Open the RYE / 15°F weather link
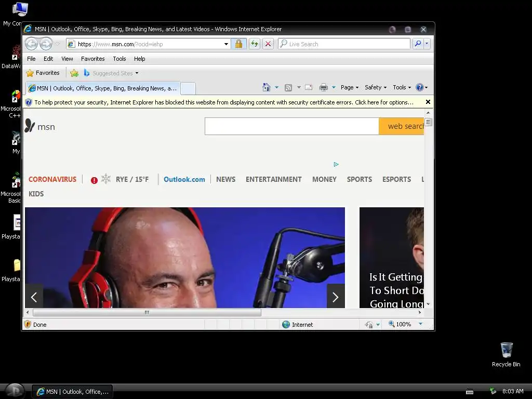Image resolution: width=532 pixels, height=399 pixels. pos(132,179)
